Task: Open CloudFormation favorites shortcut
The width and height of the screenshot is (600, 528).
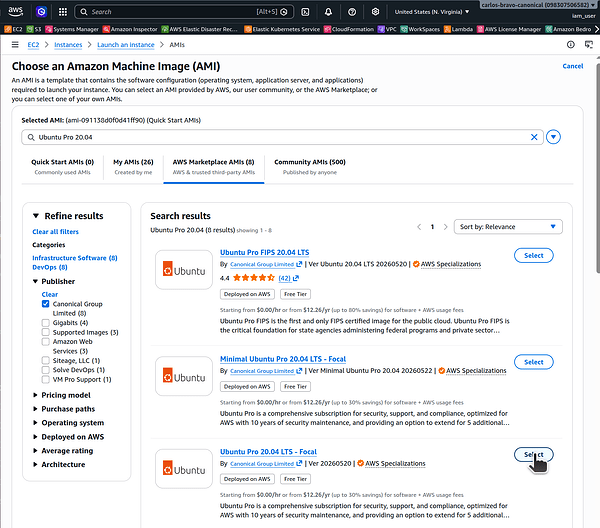Action: click(349, 29)
